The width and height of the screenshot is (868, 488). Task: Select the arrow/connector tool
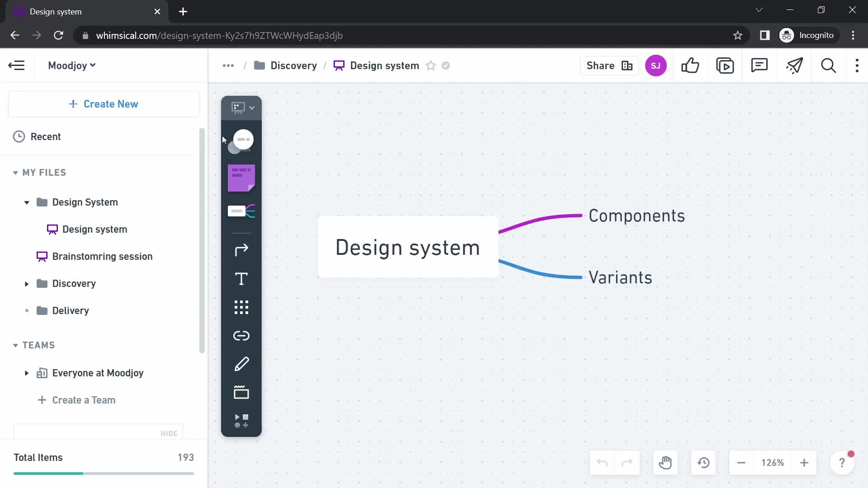(241, 250)
